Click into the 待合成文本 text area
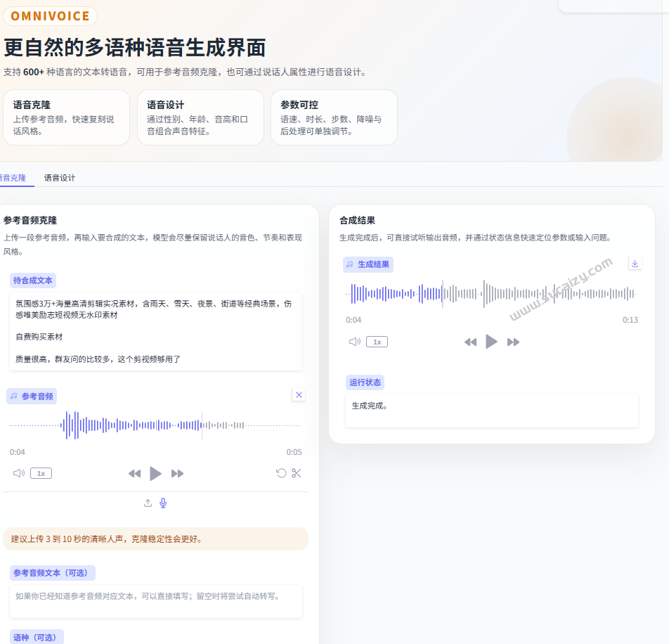669x644 pixels. [x=156, y=331]
